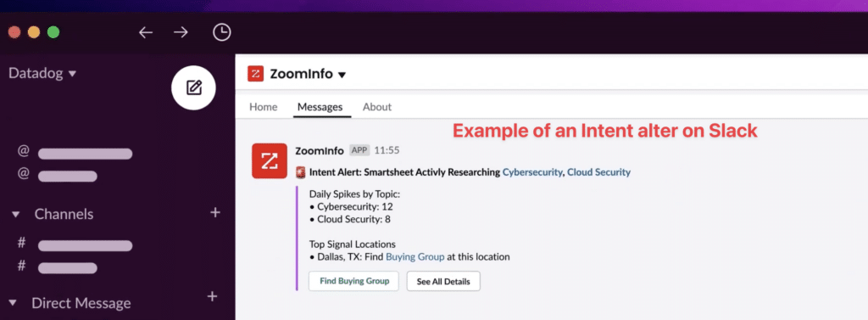Click the yellow minimize window button
This screenshot has height=320, width=868.
pyautogui.click(x=34, y=32)
